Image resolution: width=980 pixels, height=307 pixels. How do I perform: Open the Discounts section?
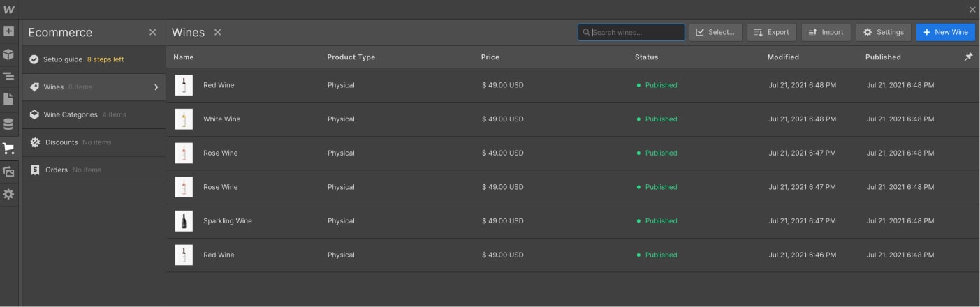pos(94,142)
